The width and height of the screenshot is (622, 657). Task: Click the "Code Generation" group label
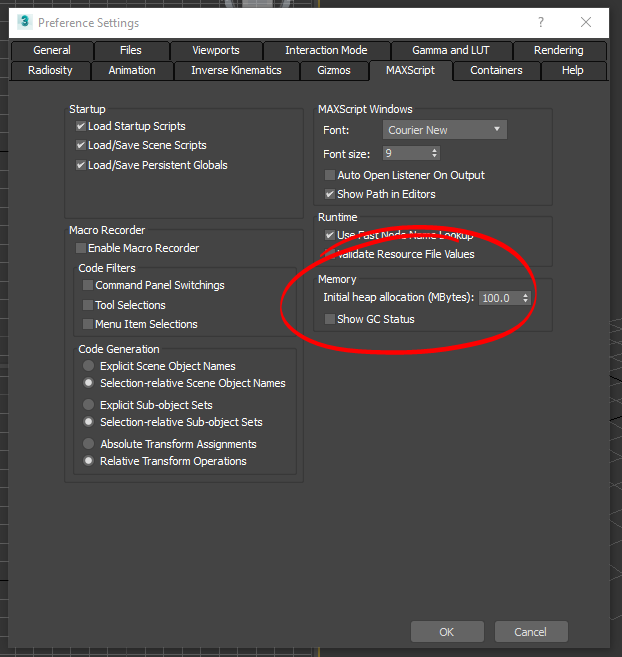pos(119,349)
